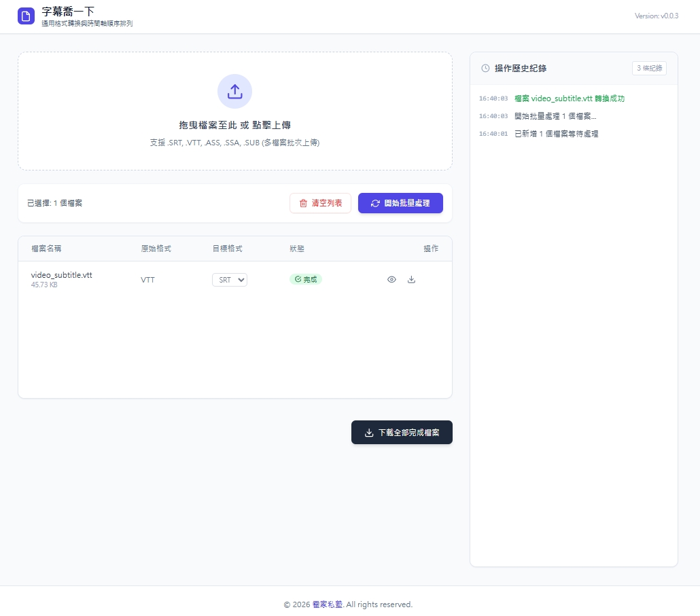The height and width of the screenshot is (616, 700).
Task: Click the 目標格式 column header
Action: point(227,249)
